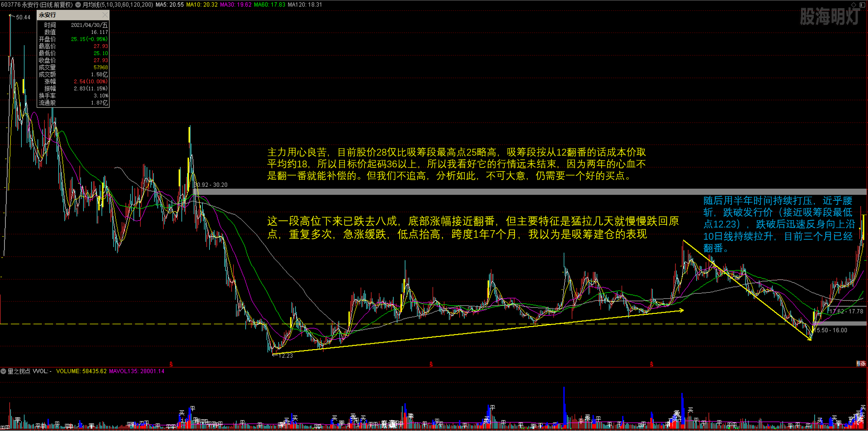This screenshot has height=431, width=868.
Task: Click the yellow MA10 legend label
Action: tap(202, 5)
